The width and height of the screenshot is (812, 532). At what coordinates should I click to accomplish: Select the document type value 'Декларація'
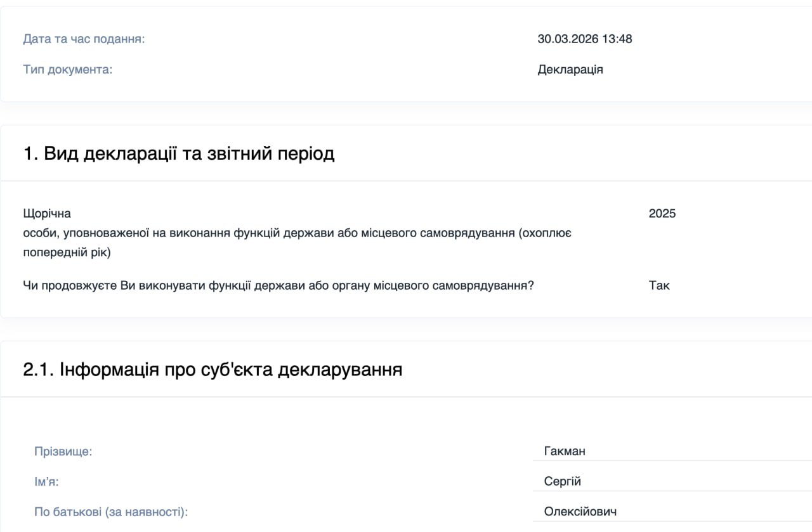click(x=570, y=70)
